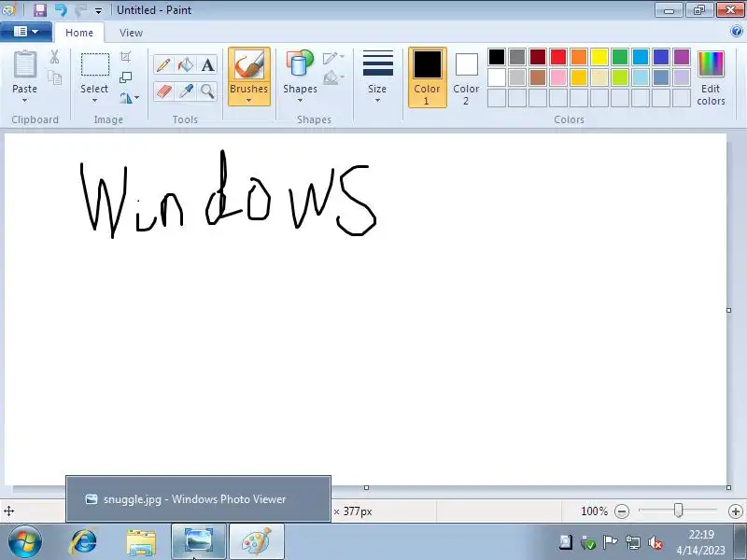
Task: Expand the Select dropdown arrow
Action: tap(94, 100)
